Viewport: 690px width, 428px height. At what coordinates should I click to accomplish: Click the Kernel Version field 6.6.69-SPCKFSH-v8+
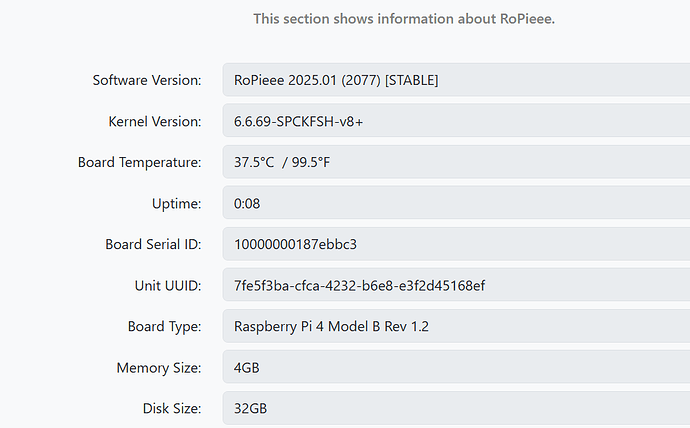456,121
